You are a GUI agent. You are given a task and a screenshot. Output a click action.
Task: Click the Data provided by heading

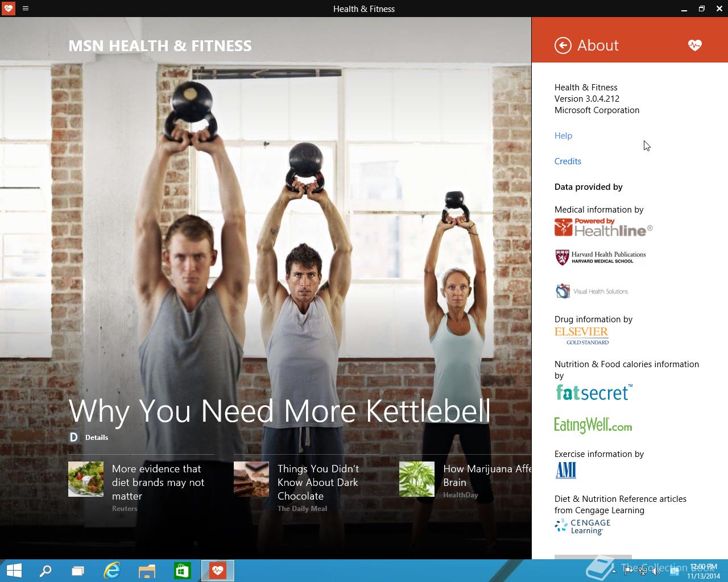point(588,186)
